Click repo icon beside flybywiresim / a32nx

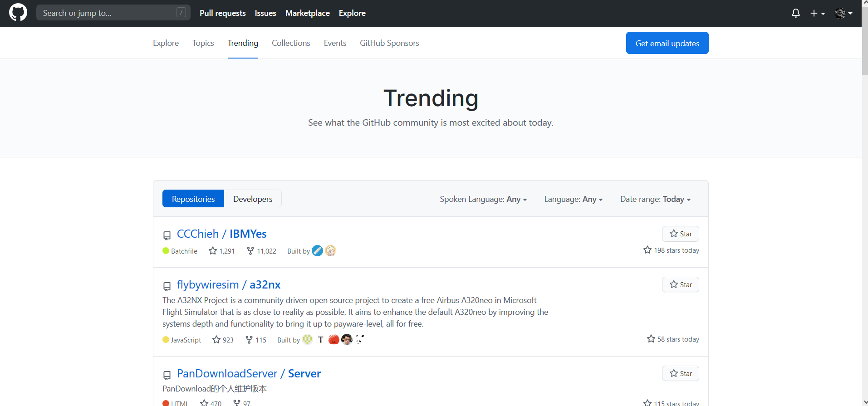[167, 286]
